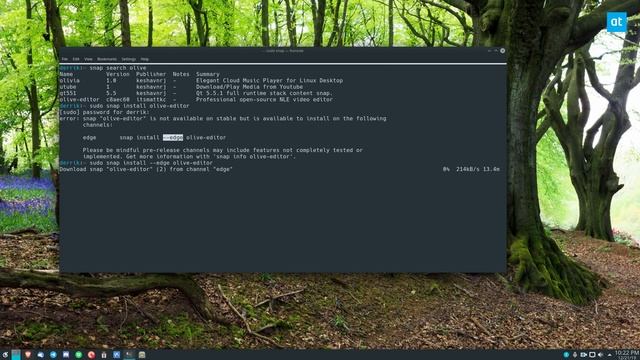Image resolution: width=640 pixels, height=360 pixels.
Task: Click the "olive-editor" row in search results
Action: tap(196, 100)
